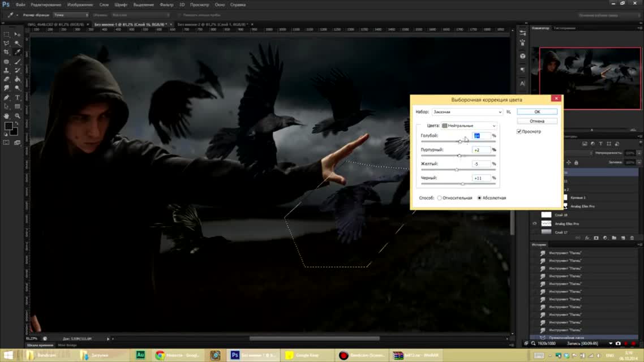
Task: Click the Черный black slider handle
Action: pyautogui.click(x=463, y=184)
